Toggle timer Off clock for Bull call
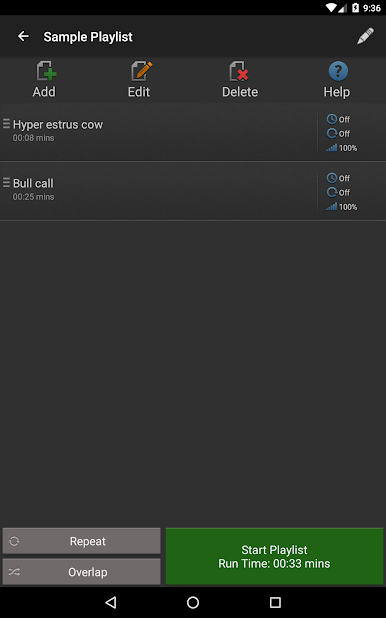The width and height of the screenshot is (386, 618). [x=338, y=178]
